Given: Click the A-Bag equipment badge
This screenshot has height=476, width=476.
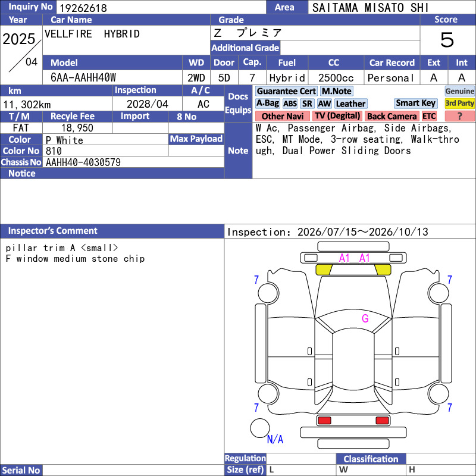Looking at the screenshot, I should click(x=267, y=104).
